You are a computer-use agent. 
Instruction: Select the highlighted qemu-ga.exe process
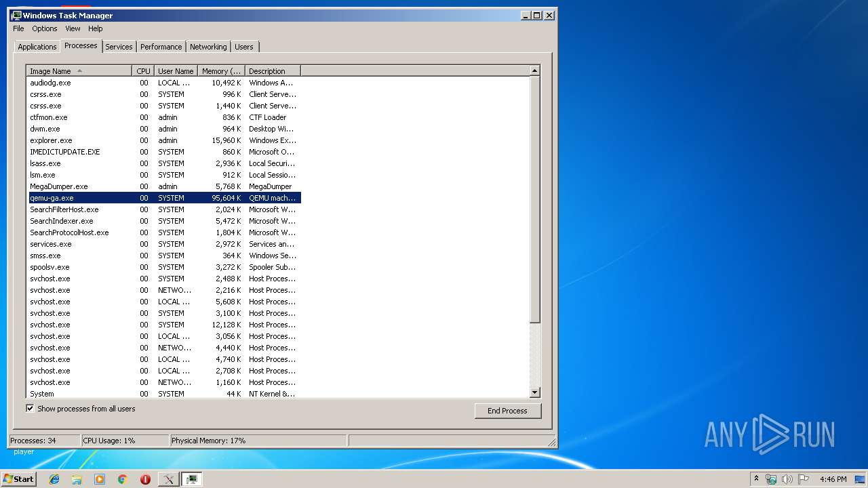pyautogui.click(x=163, y=198)
